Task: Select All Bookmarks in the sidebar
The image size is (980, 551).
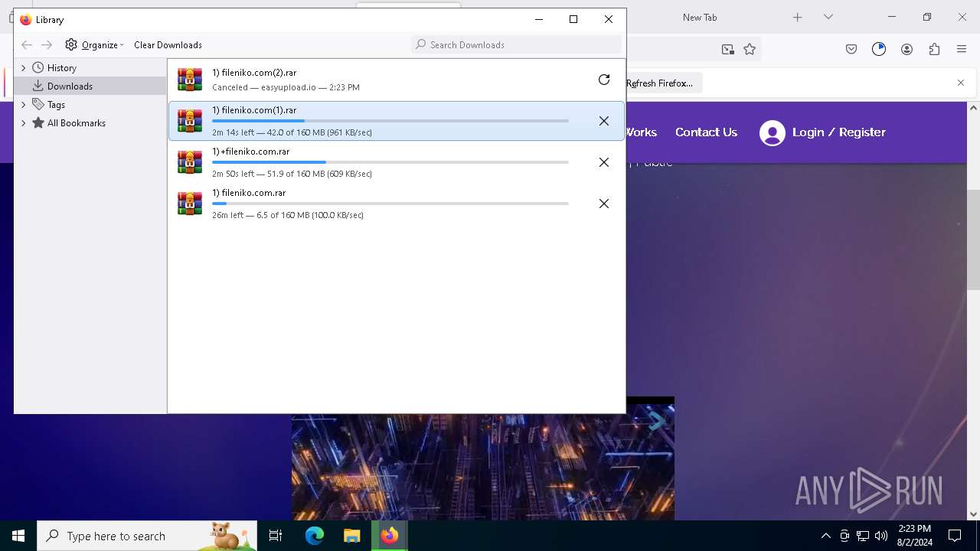Action: click(x=76, y=123)
